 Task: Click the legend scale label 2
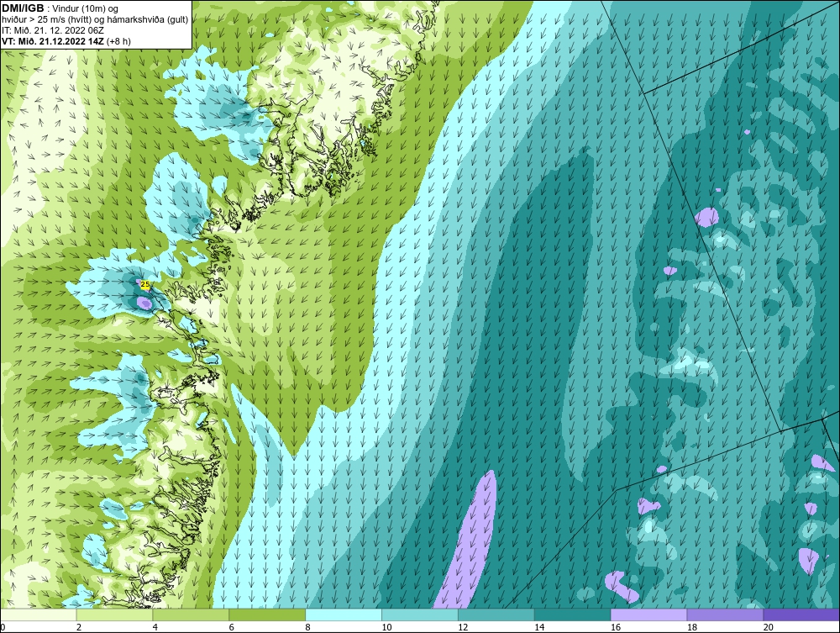click(x=79, y=627)
